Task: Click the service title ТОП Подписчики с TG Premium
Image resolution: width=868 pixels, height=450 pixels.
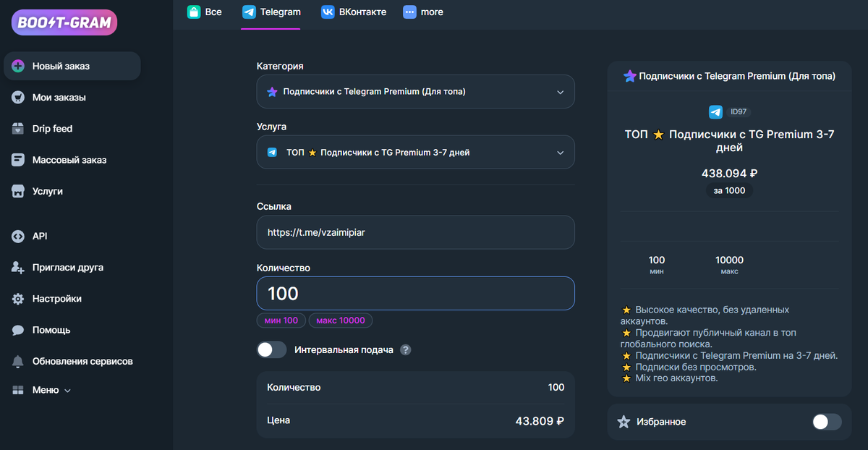Action: click(730, 141)
